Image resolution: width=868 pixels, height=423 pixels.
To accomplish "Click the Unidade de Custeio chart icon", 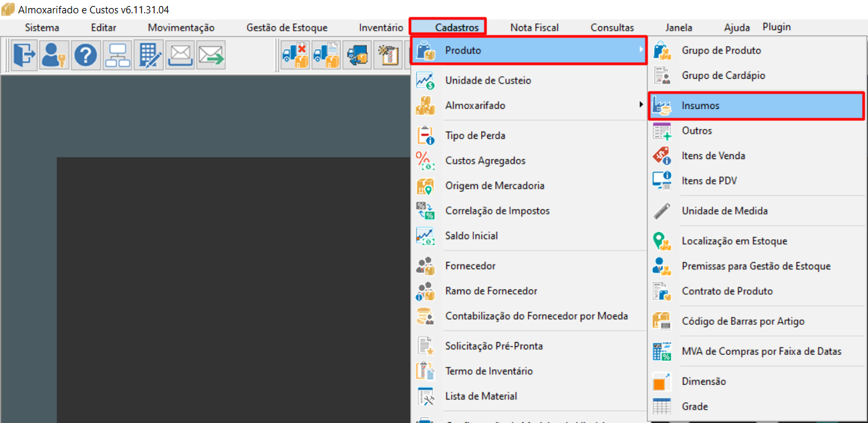I will click(426, 80).
